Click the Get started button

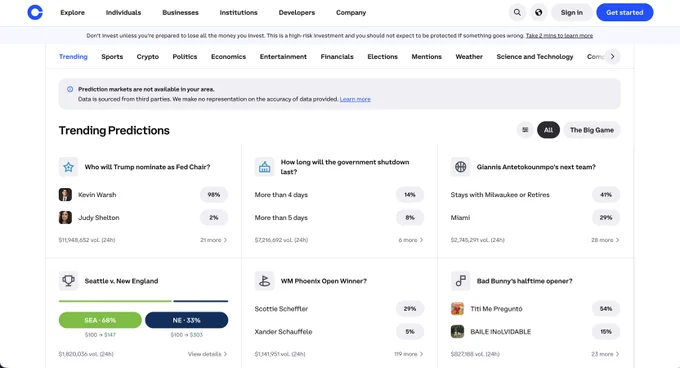pos(624,13)
